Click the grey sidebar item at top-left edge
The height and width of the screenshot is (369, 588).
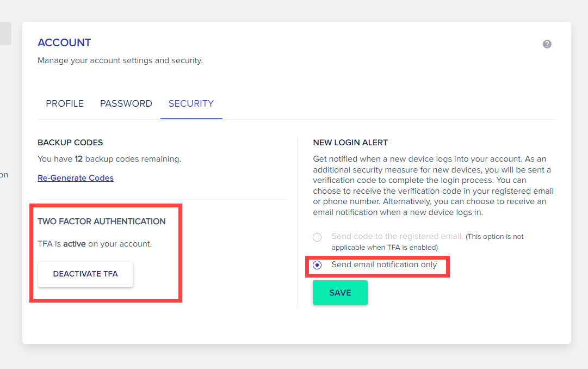(x=5, y=33)
